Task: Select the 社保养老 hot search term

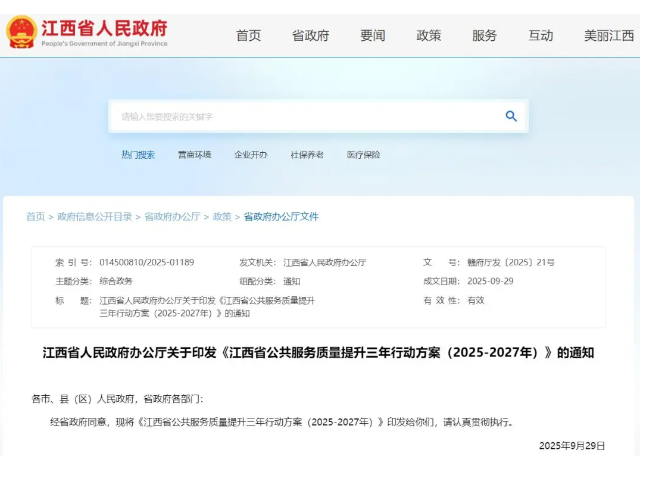Action: tap(307, 155)
